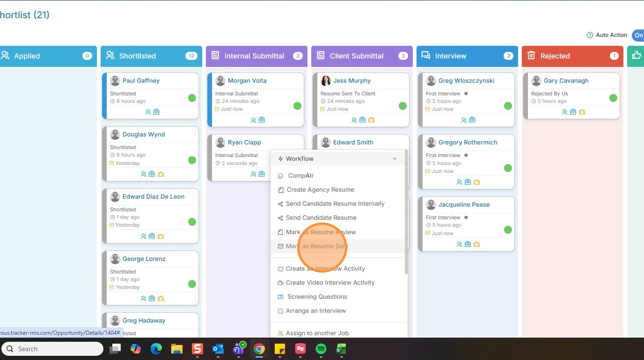
Task: Switch to Spotify from the taskbar
Action: pyautogui.click(x=321, y=349)
